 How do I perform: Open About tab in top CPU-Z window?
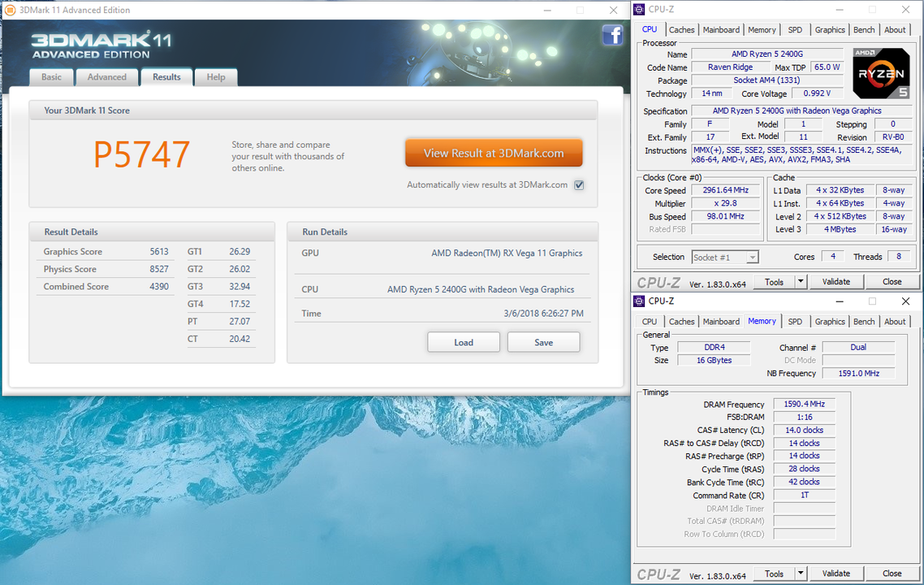click(x=895, y=30)
